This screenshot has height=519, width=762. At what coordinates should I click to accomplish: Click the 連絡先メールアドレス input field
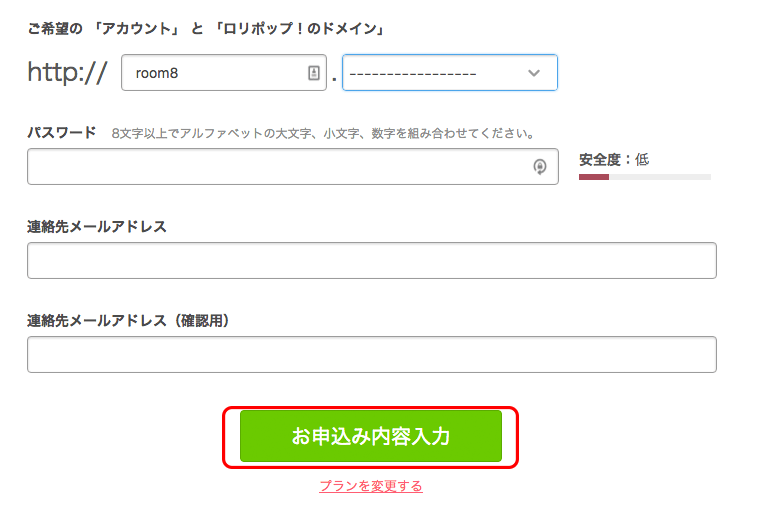pyautogui.click(x=371, y=260)
